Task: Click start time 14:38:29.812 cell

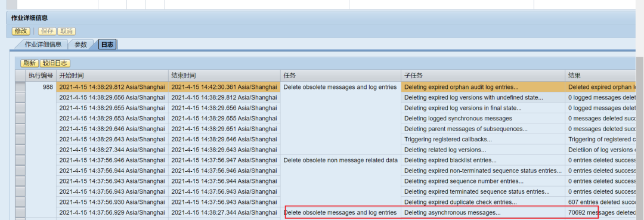Action: pyautogui.click(x=112, y=87)
